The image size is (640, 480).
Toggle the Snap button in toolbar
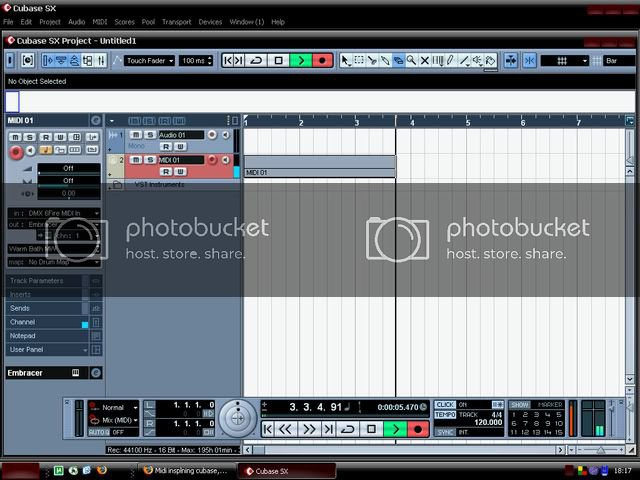(529, 61)
